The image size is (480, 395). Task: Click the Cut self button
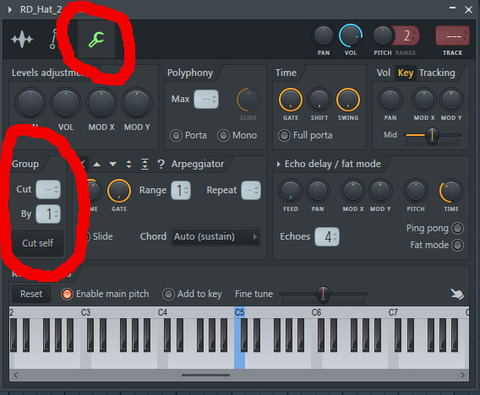point(37,243)
